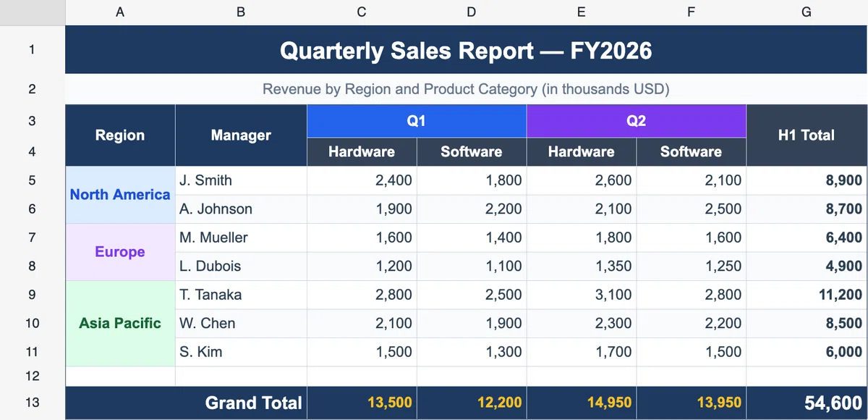Select row 5 header
Screen dimensions: 868x420
pos(32,180)
